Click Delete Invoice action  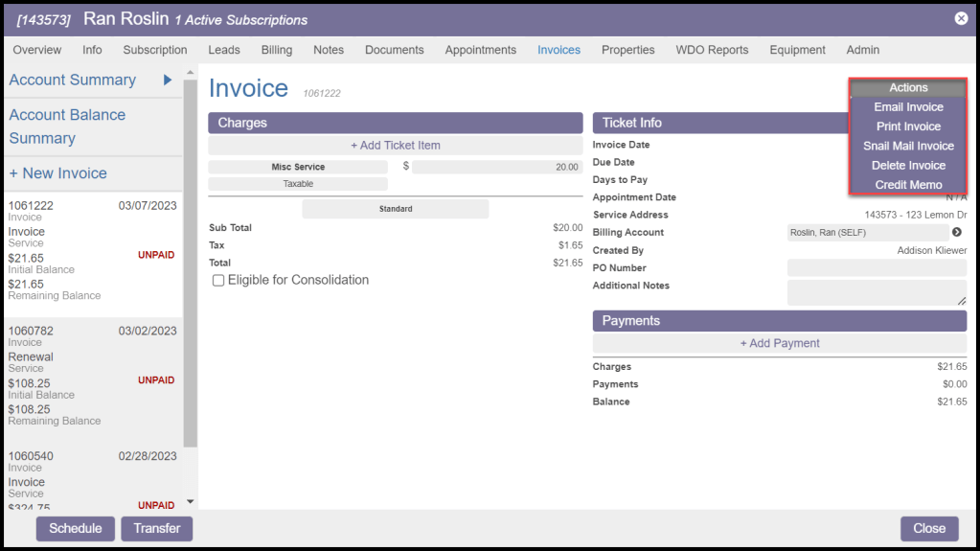click(908, 166)
